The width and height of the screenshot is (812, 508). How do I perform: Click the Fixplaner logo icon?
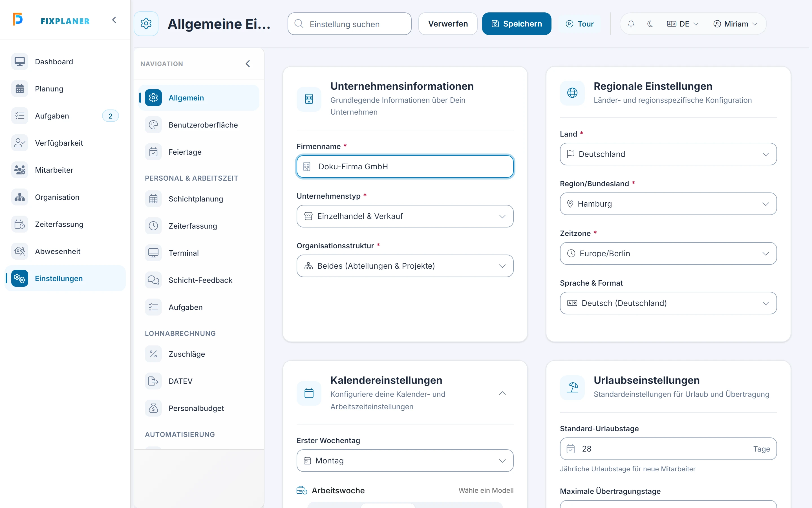coord(18,19)
